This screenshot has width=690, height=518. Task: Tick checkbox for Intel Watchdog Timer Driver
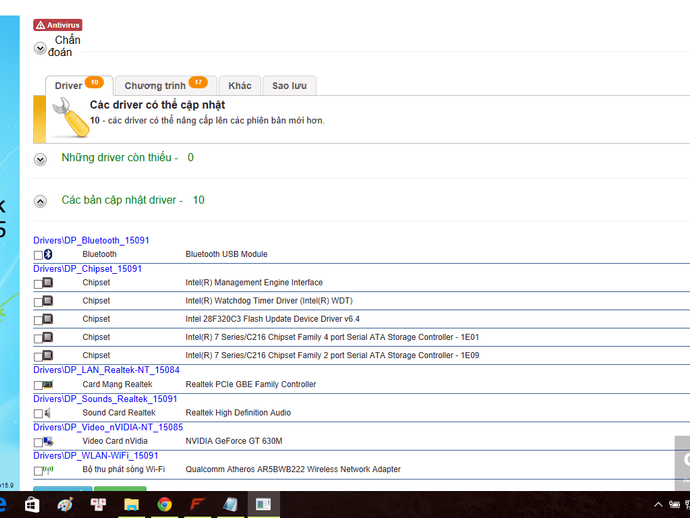38,302
